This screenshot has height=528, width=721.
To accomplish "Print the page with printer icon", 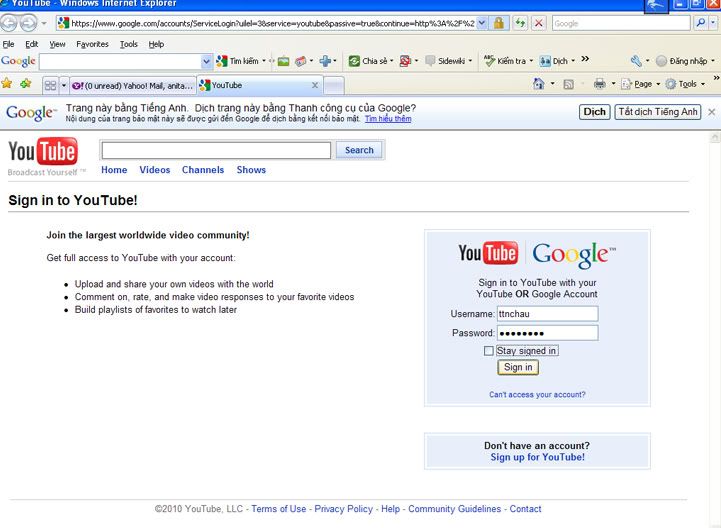I will tap(600, 84).
